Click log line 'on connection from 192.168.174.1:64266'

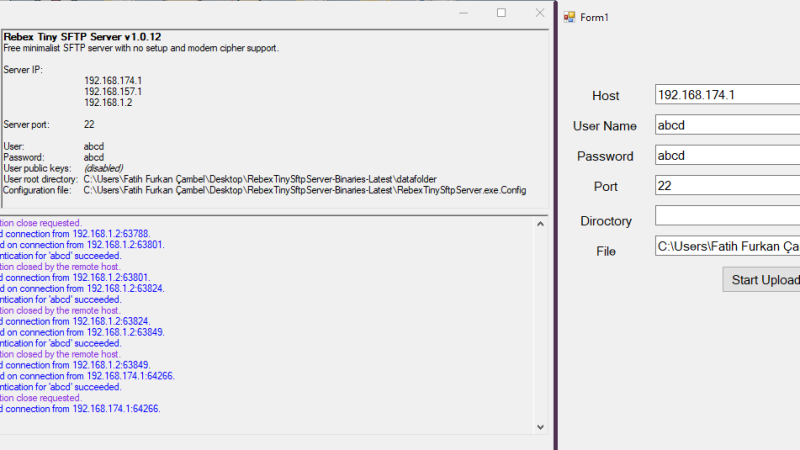87,376
